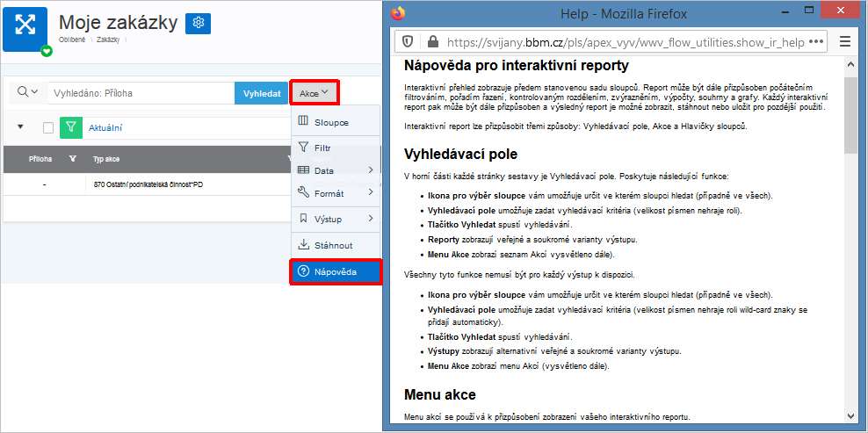Click Oblíbené breadcrumb link

(72, 40)
